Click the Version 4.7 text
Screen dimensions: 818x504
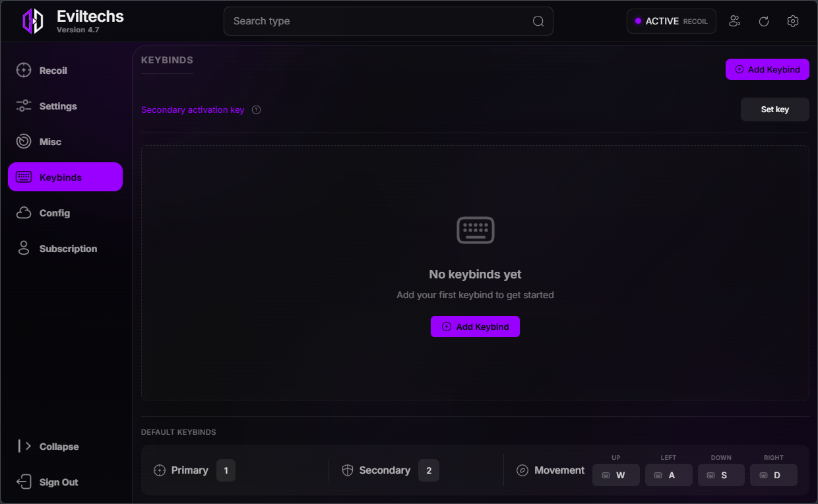pyautogui.click(x=78, y=30)
